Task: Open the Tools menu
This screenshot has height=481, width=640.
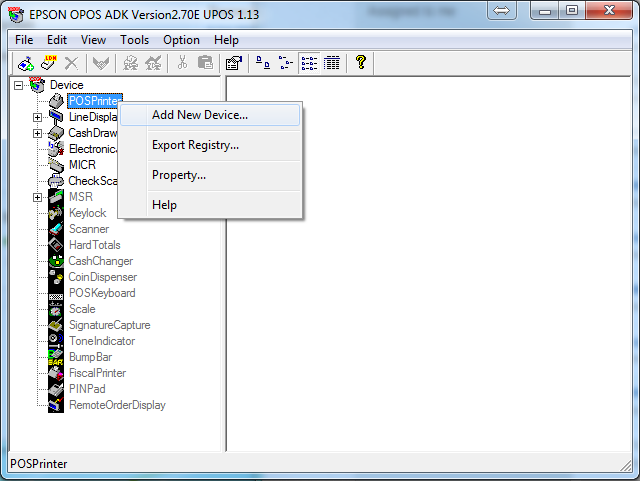Action: pos(134,40)
